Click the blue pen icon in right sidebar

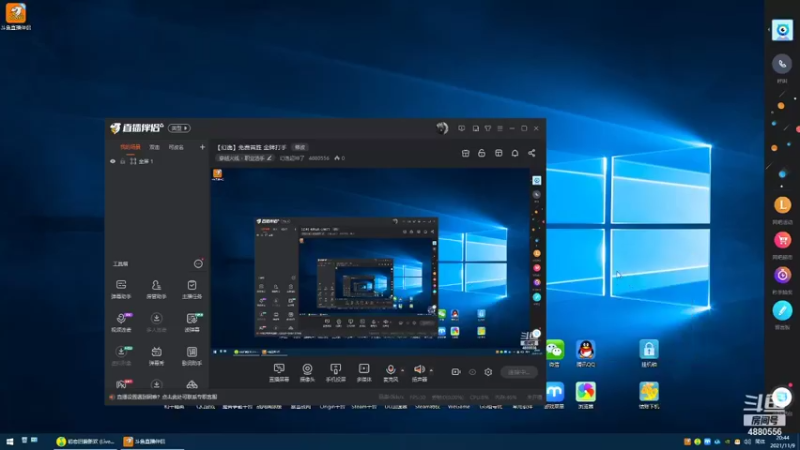click(x=782, y=310)
